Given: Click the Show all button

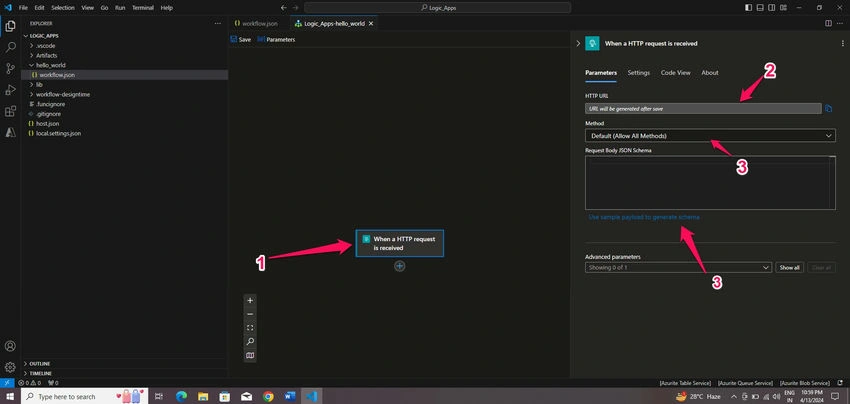Looking at the screenshot, I should click(789, 267).
